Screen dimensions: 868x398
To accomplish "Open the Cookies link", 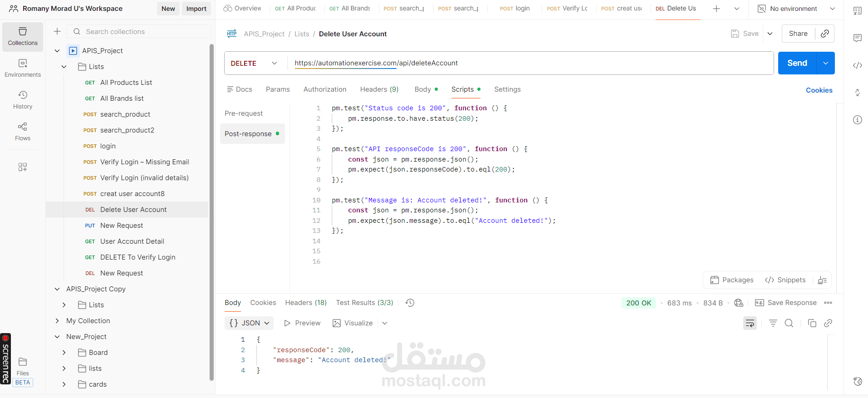I will (819, 90).
